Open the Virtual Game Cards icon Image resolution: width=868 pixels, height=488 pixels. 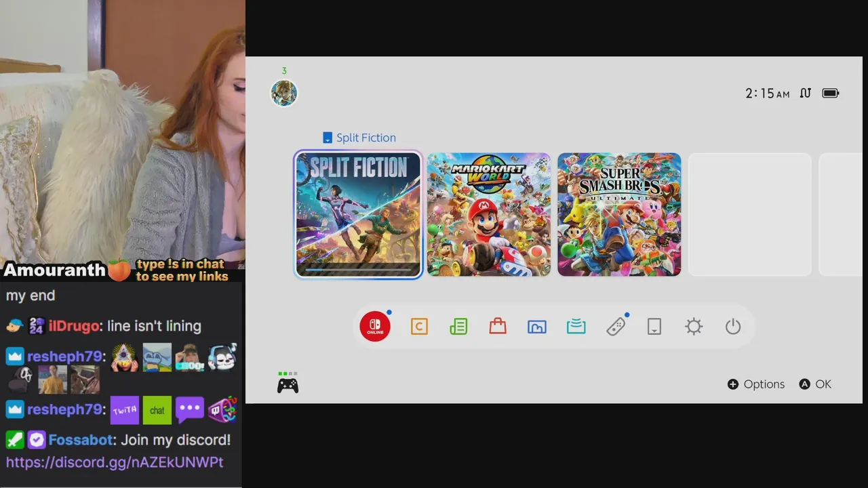(x=654, y=327)
